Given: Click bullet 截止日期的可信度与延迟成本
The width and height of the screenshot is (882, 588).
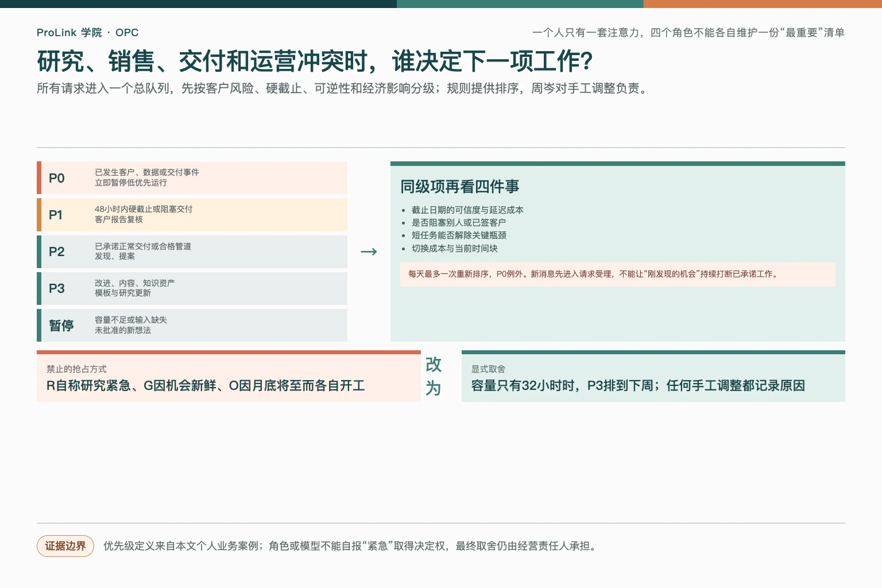Looking at the screenshot, I should click(467, 210).
